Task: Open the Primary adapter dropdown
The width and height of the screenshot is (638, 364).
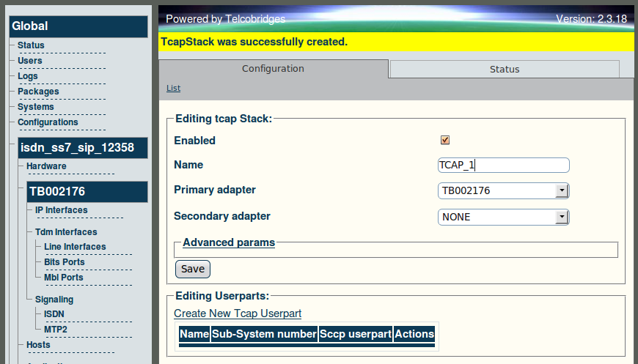Action: (503, 190)
